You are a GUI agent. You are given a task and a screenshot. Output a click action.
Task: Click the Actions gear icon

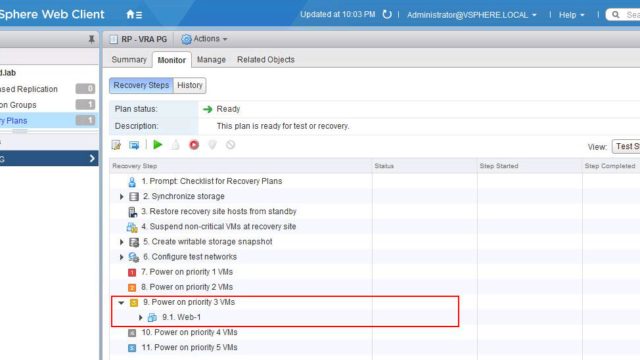pos(186,39)
